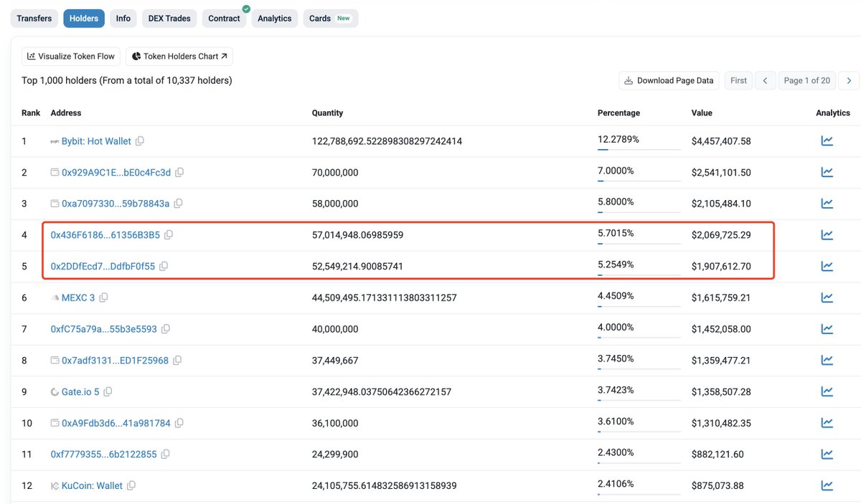The image size is (861, 504).
Task: Open analytics chart for rank 7 holder
Action: (827, 329)
